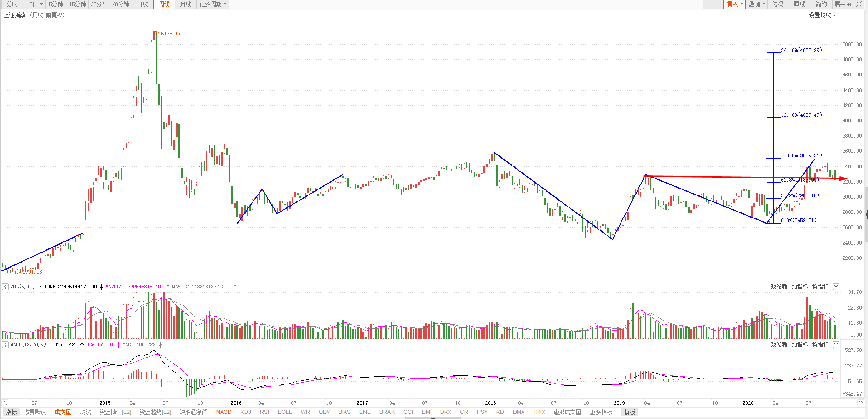Click 改参数 in MACD panel
The height and width of the screenshot is (419, 868).
[x=779, y=344]
